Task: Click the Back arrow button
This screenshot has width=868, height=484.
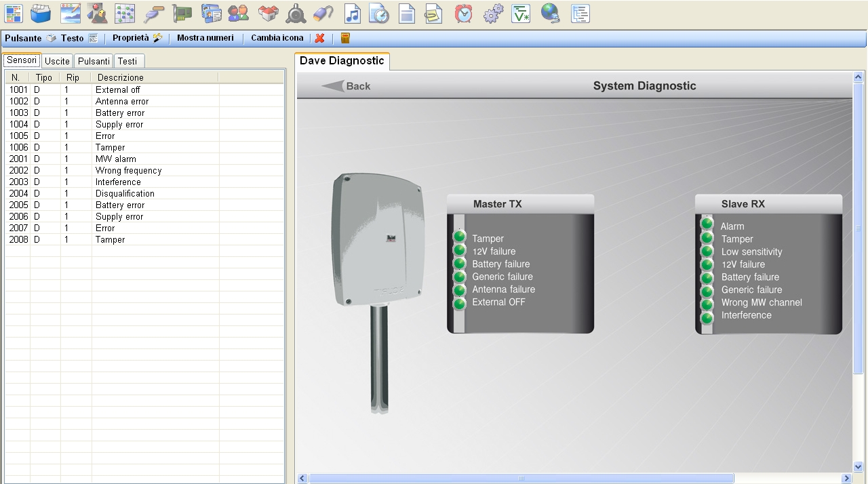Action: [x=347, y=86]
